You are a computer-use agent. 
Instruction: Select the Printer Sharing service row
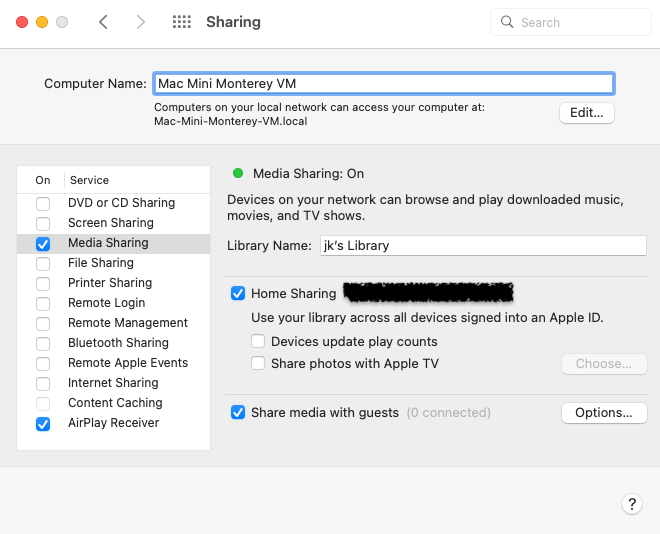[x=114, y=283]
